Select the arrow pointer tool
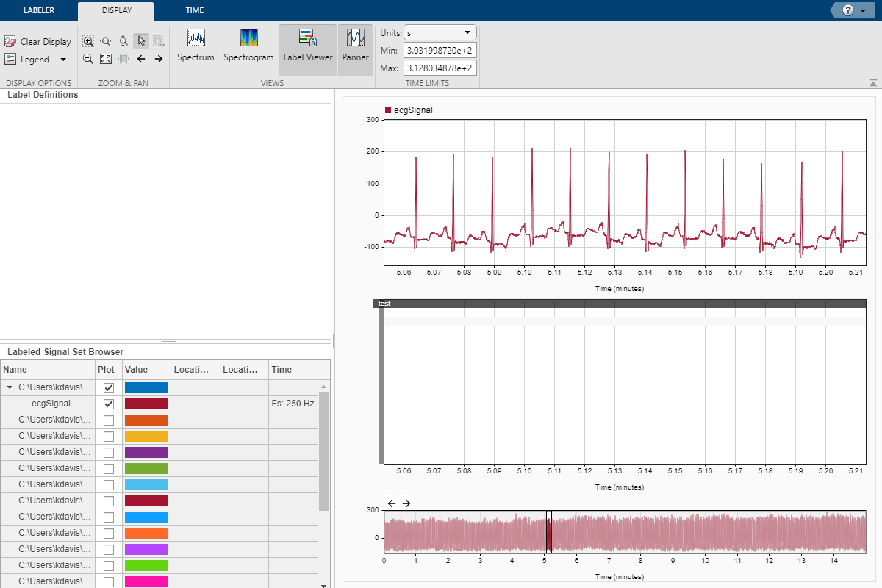882x588 pixels. click(141, 41)
